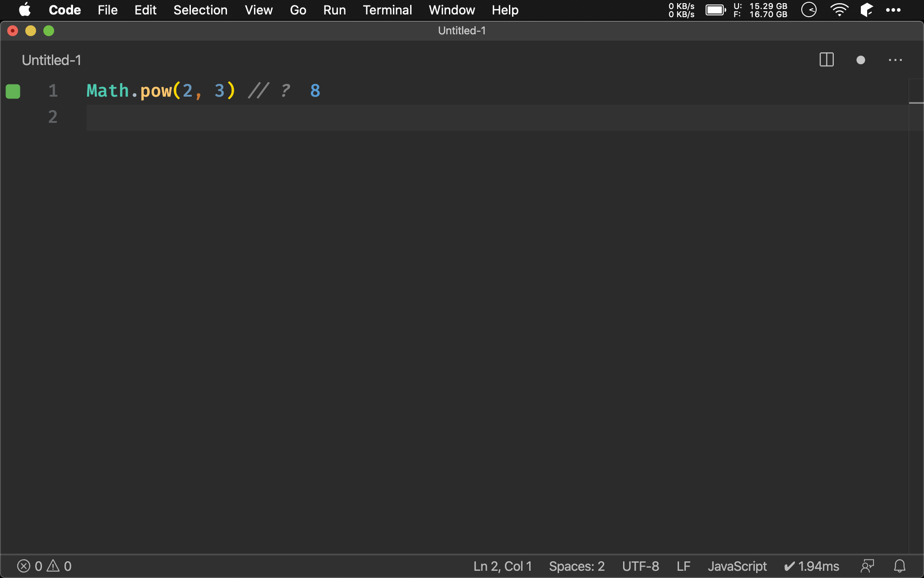Open the editor more actions ellipsis
Image resolution: width=924 pixels, height=578 pixels.
point(895,60)
